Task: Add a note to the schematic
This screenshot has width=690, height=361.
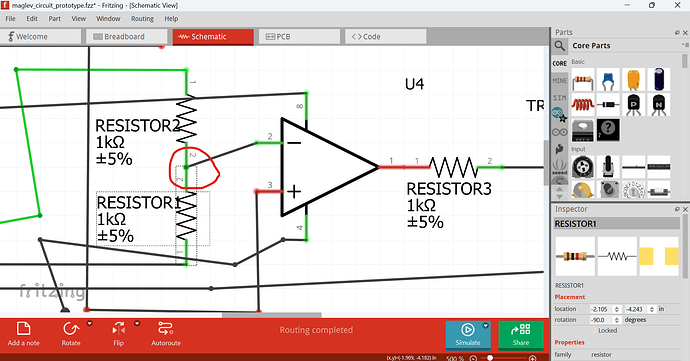Action: 23,333
